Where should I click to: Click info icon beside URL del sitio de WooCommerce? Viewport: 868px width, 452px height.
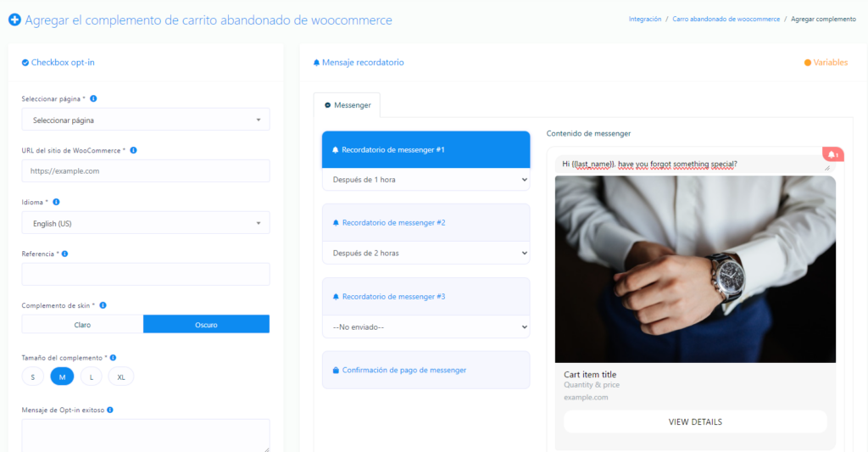[133, 150]
